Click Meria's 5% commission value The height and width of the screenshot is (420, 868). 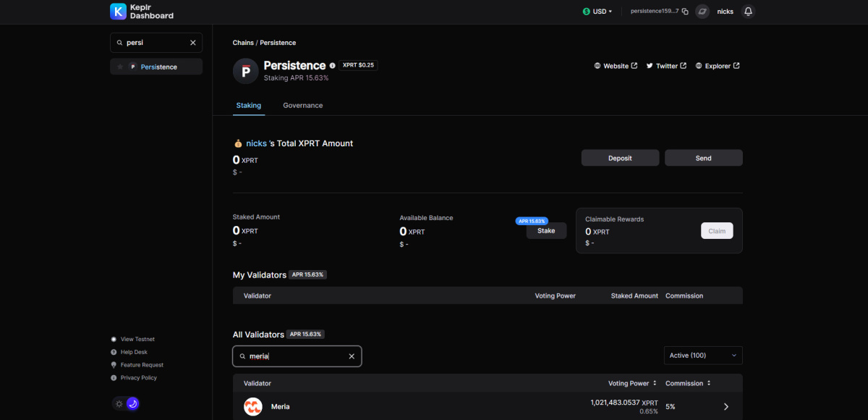point(671,407)
